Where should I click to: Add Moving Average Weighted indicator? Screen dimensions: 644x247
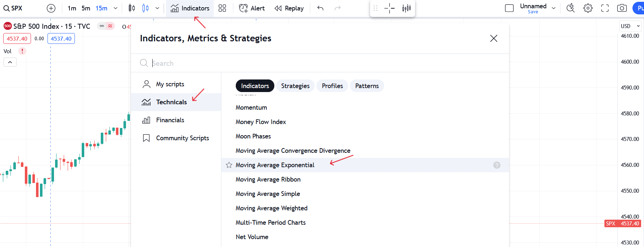365,208
